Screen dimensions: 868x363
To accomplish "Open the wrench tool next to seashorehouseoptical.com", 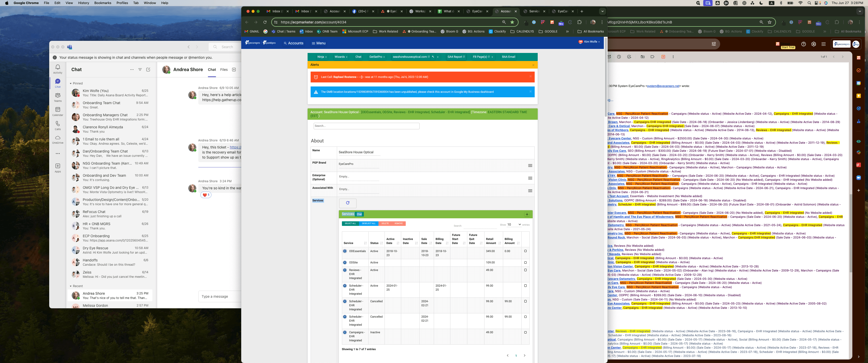I will pyautogui.click(x=433, y=57).
